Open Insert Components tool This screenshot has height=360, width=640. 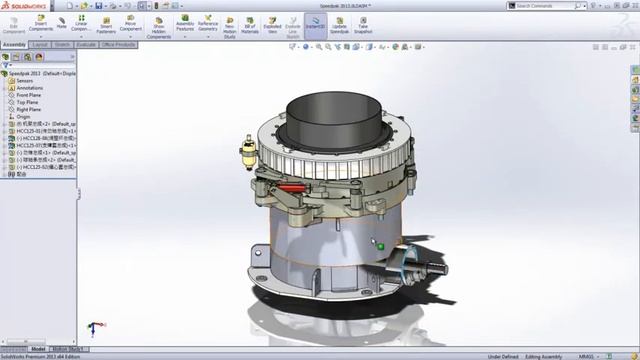[x=41, y=23]
